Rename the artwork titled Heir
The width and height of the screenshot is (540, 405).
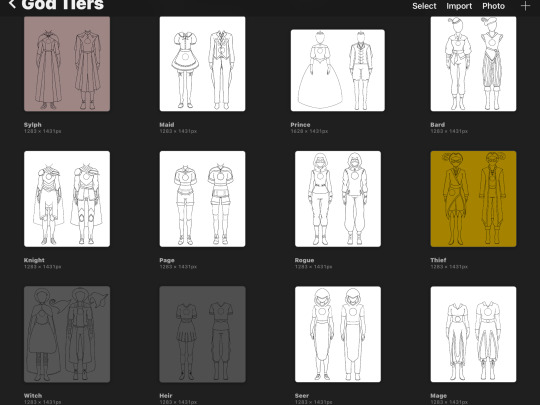point(166,396)
